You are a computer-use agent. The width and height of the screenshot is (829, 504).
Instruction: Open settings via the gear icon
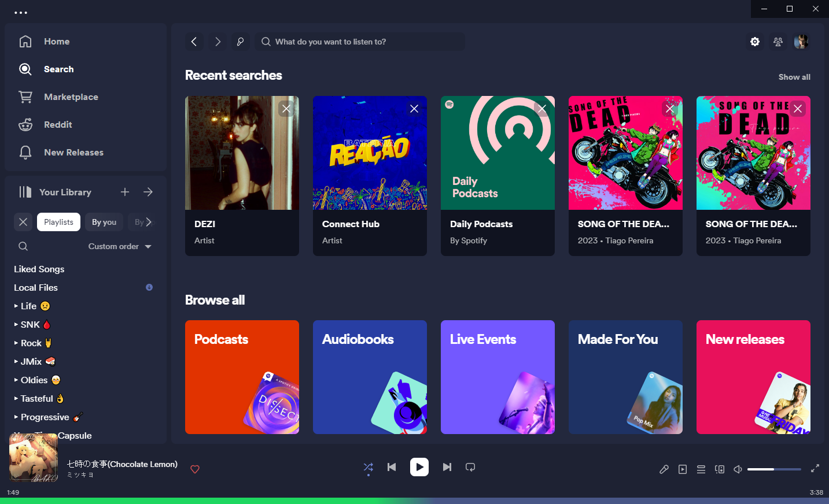[x=755, y=42]
